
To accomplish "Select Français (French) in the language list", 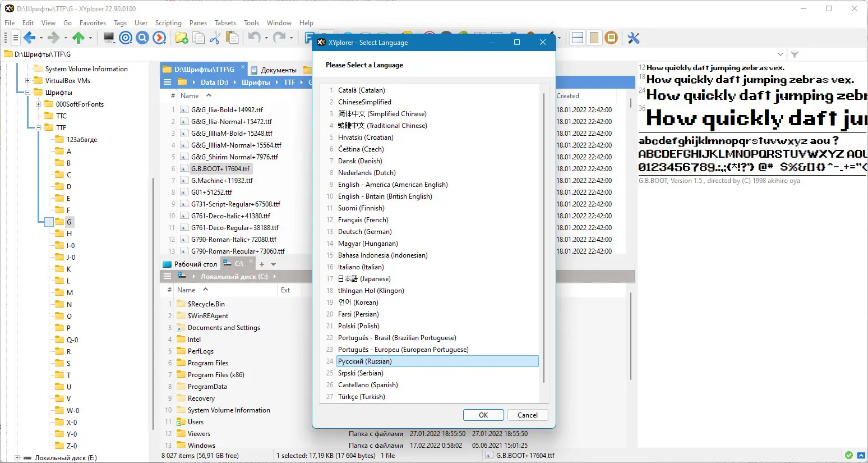I will (x=437, y=220).
